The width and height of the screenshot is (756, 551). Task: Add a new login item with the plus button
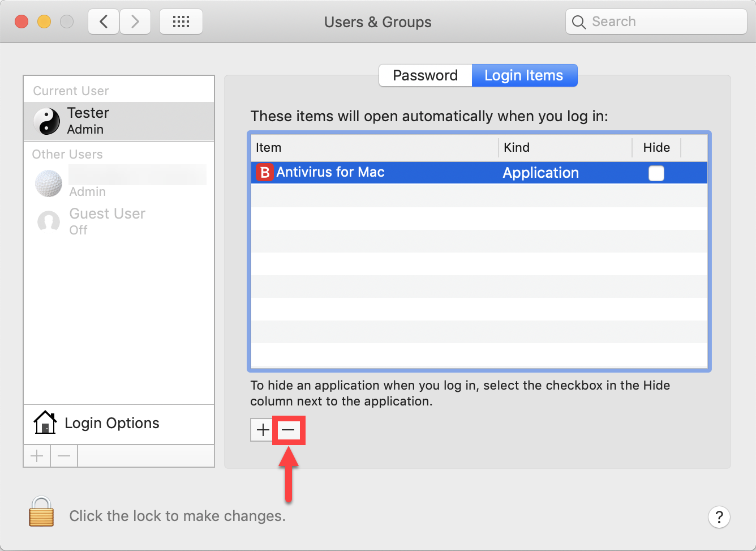[x=262, y=430]
